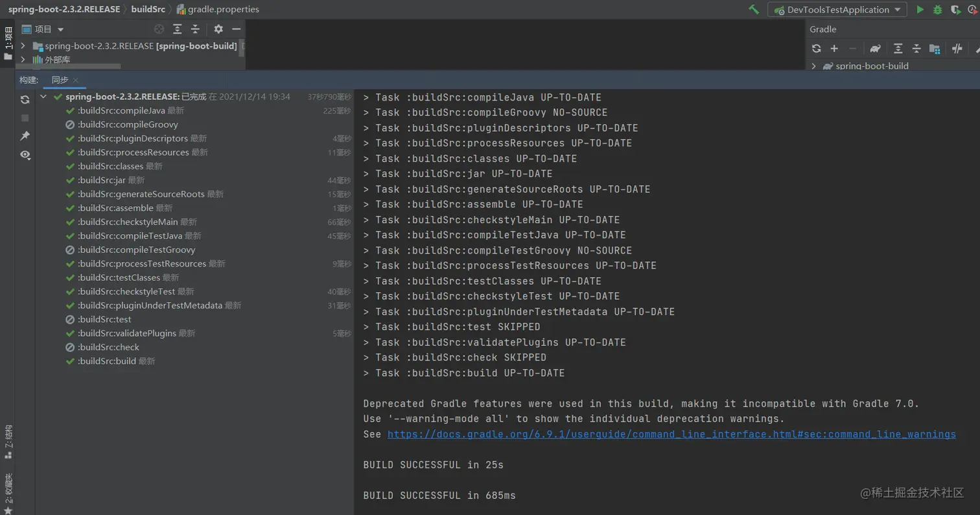The height and width of the screenshot is (515, 980).
Task: Select the :buildSrc:compileTestGroovy task row
Action: coord(194,250)
